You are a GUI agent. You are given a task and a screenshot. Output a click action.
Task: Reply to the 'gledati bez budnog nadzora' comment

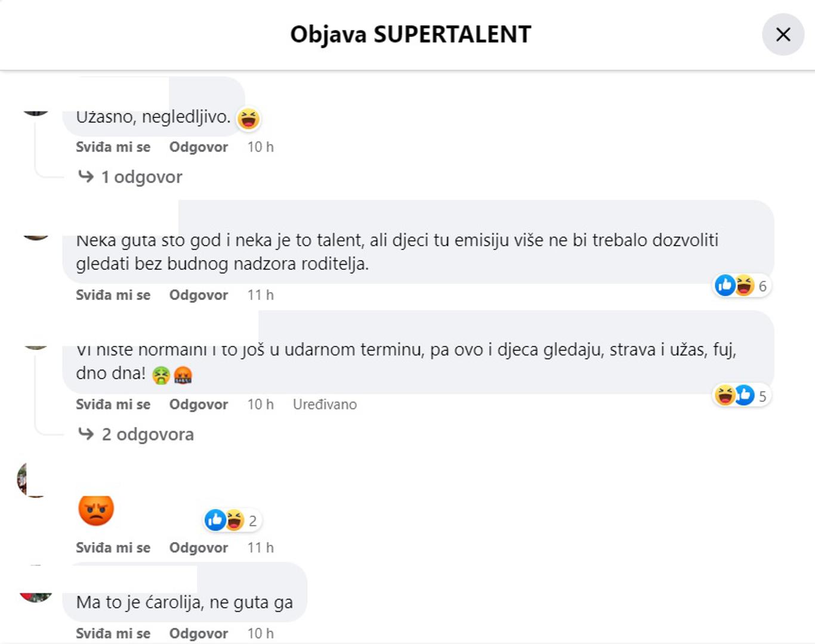coord(198,295)
